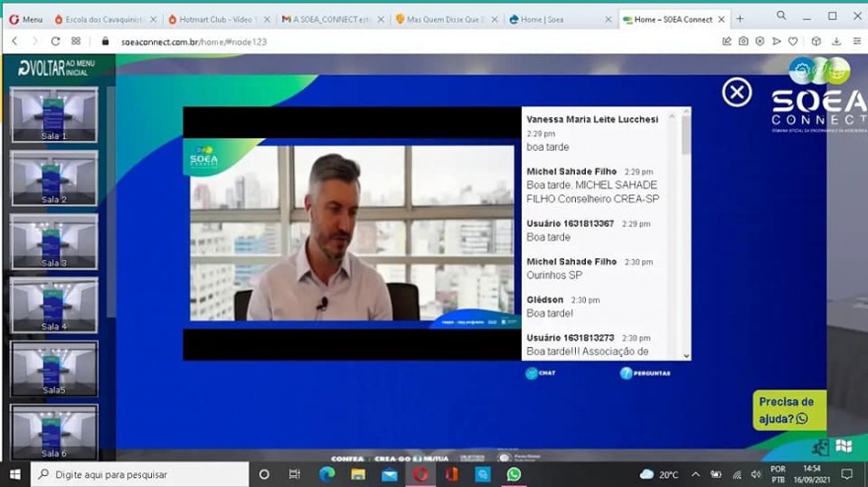Open the Chat panel icon
This screenshot has width=868, height=487.
[x=541, y=373]
